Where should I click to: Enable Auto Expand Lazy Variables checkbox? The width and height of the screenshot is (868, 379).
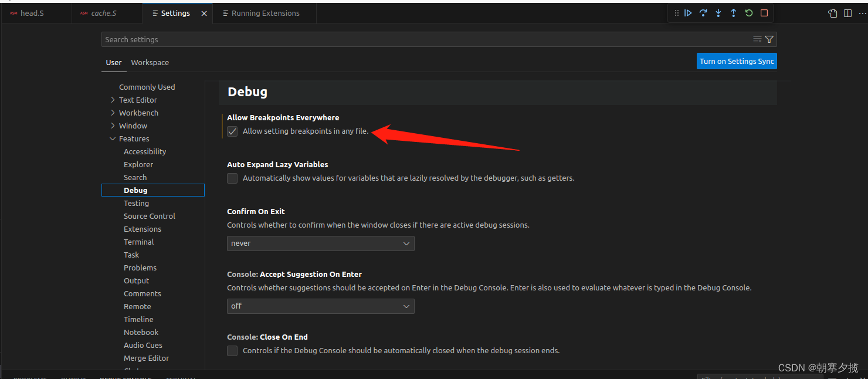click(x=232, y=178)
